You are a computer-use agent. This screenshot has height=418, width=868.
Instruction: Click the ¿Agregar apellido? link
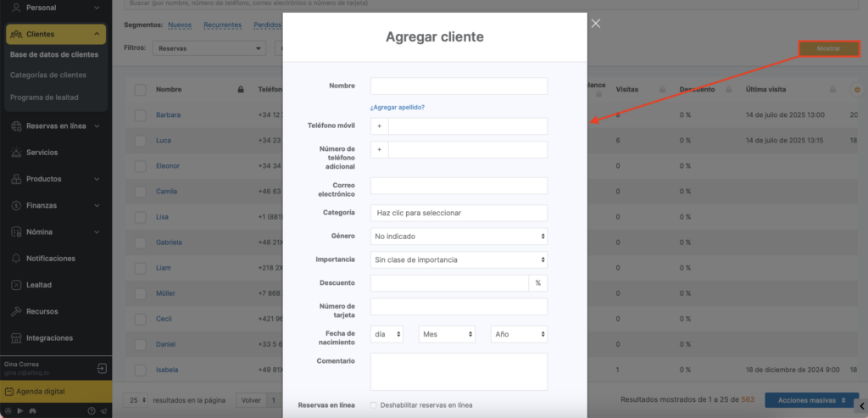click(397, 107)
